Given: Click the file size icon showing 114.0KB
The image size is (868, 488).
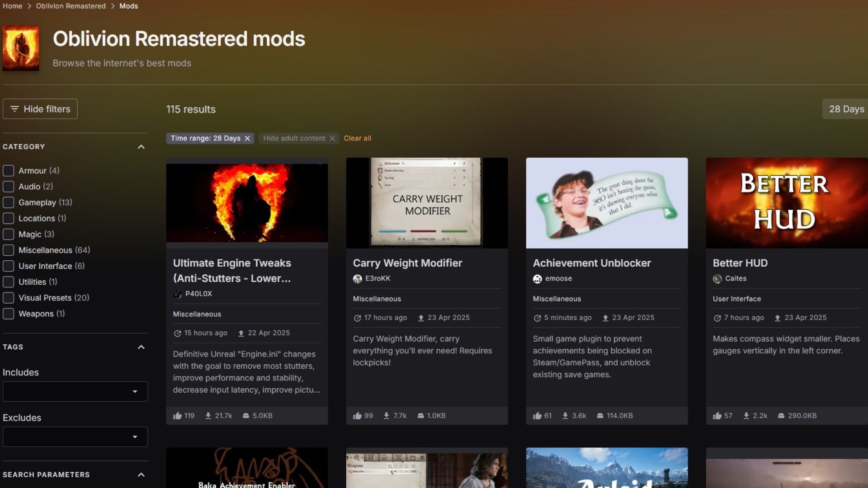Looking at the screenshot, I should click(x=600, y=416).
